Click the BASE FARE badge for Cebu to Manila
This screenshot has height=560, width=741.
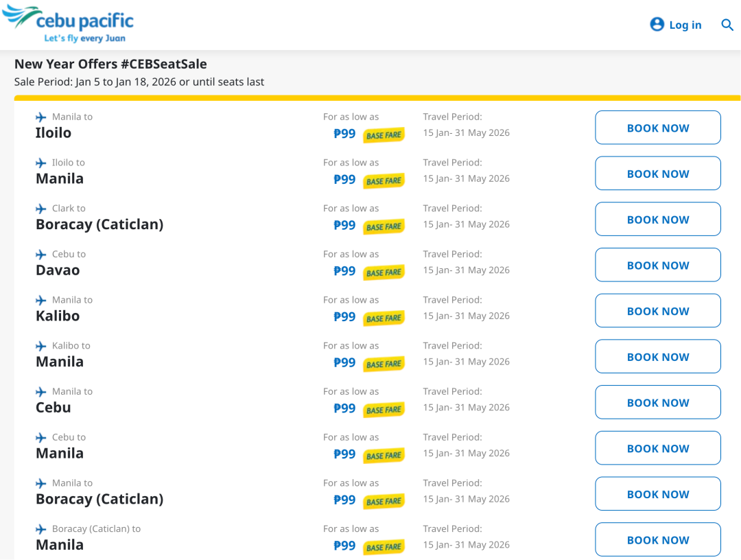(x=384, y=456)
